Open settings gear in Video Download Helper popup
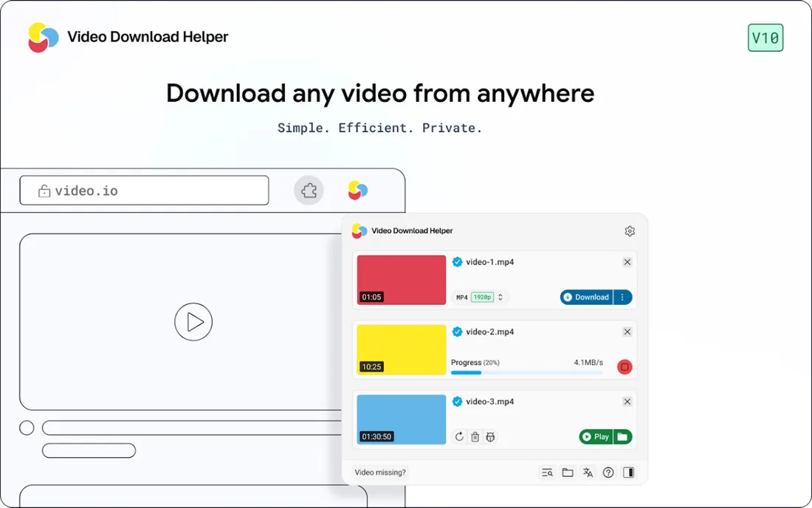The height and width of the screenshot is (508, 812). coord(629,231)
